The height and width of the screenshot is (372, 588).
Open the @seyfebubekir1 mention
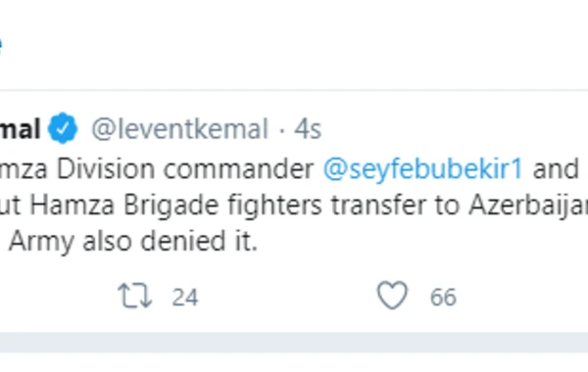tap(422, 169)
